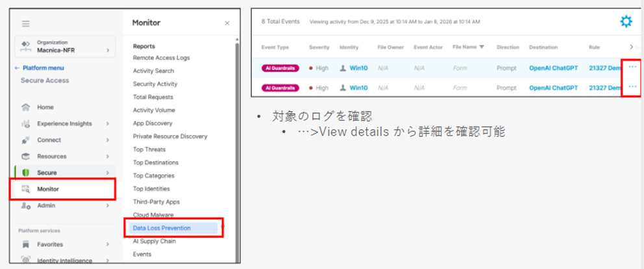
Task: Click Win10 identity in second row
Action: pos(358,88)
